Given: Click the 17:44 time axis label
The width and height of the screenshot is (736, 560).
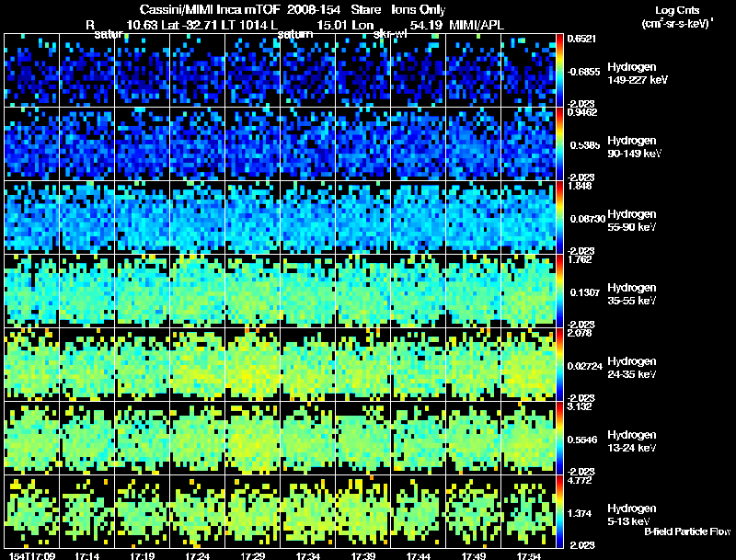Looking at the screenshot, I should pos(419,556).
